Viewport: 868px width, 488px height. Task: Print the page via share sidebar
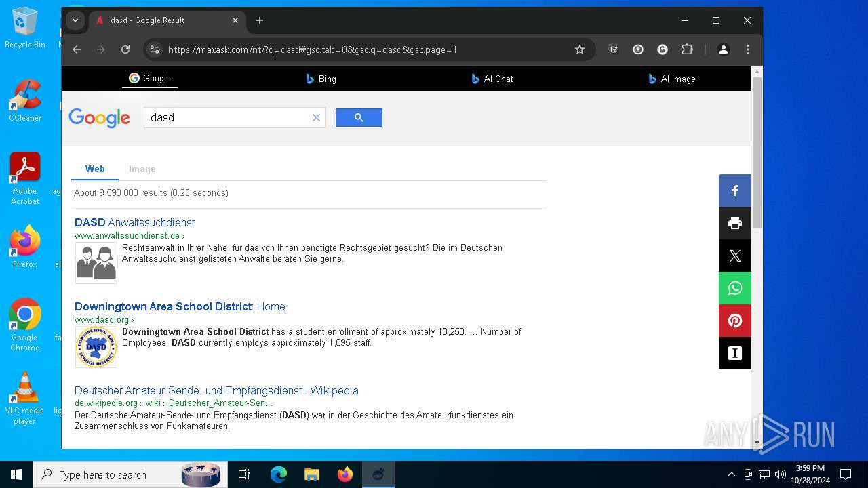[735, 223]
